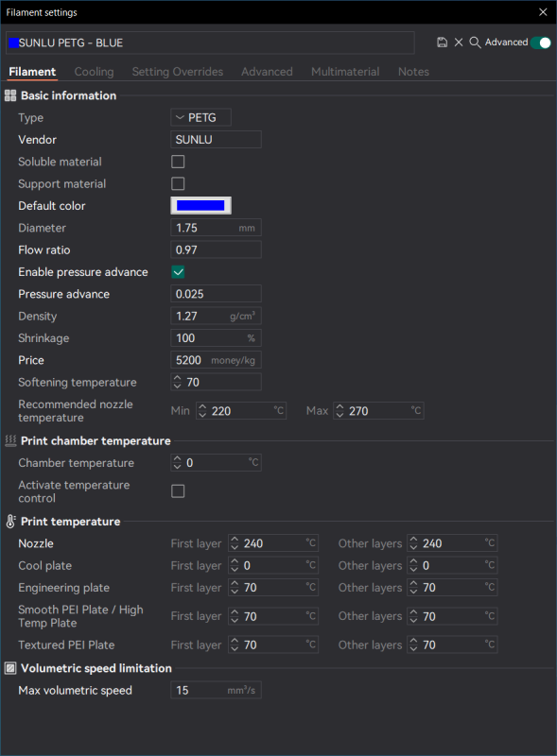
Task: Edit the Price field showing 5200
Action: tap(216, 360)
